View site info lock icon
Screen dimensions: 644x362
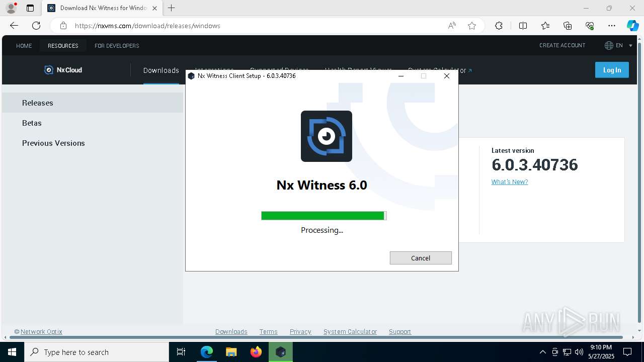(63, 26)
